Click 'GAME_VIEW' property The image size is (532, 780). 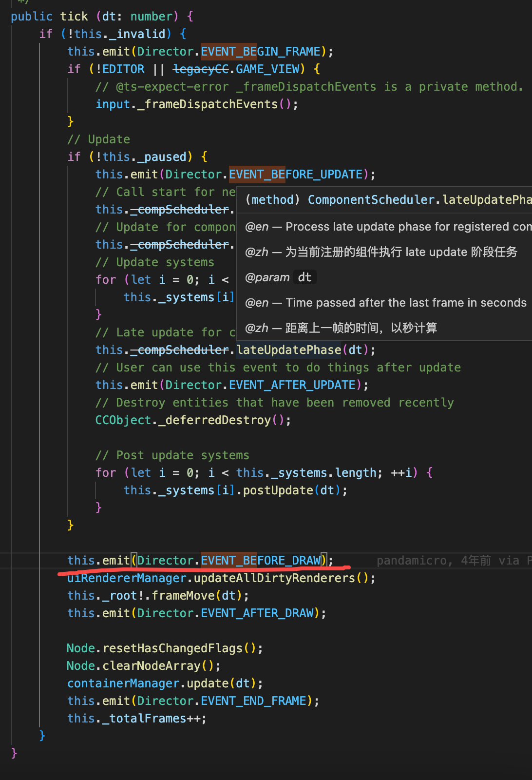pos(267,69)
